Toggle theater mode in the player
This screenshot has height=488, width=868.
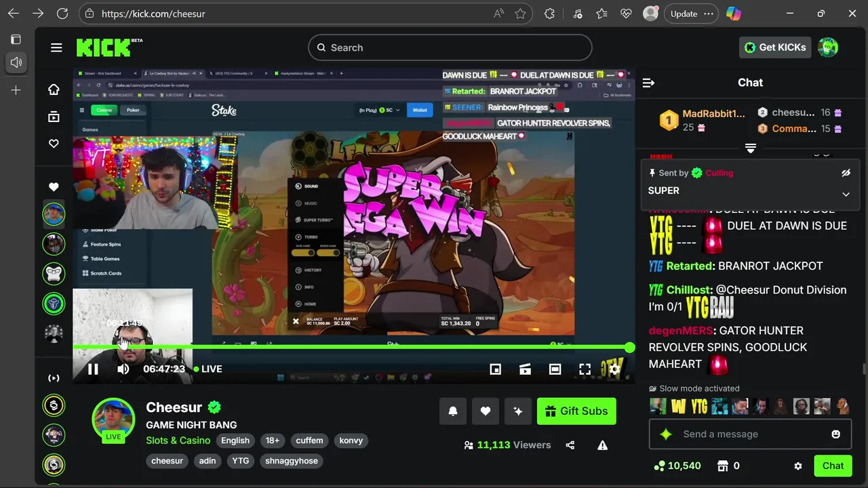tap(555, 369)
